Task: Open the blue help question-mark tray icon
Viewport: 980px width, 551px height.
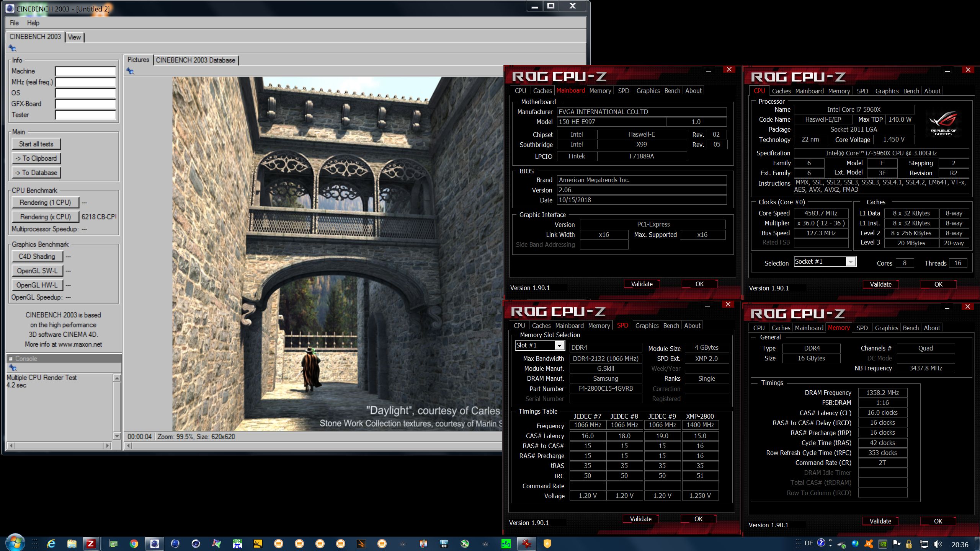Action: point(821,543)
